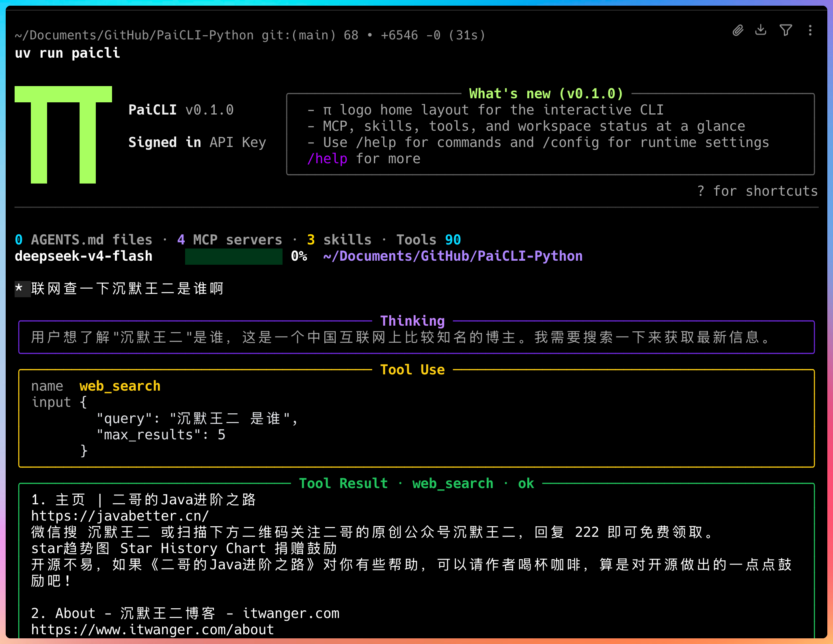Select the git:(main) branch text
Image resolution: width=833 pixels, height=644 pixels.
(x=299, y=35)
